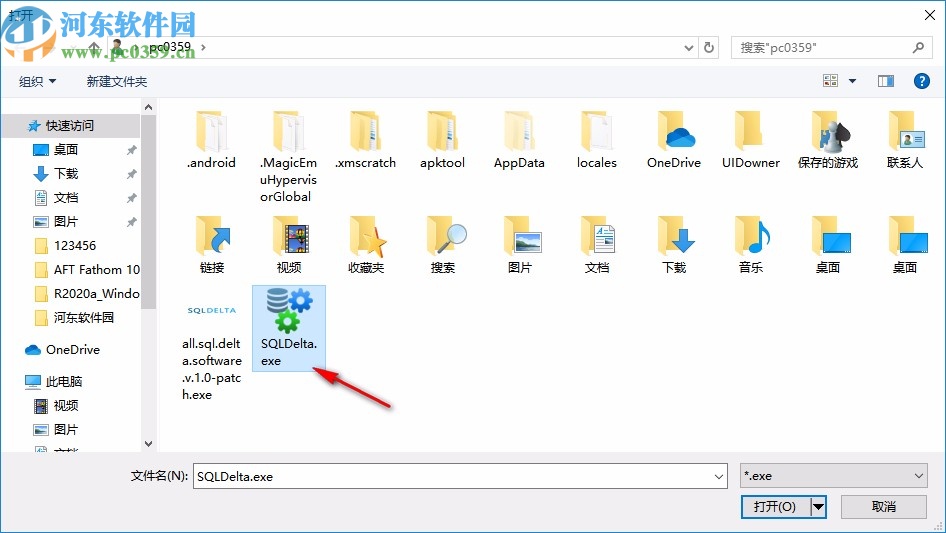Click the 文件名 input field
Image resolution: width=946 pixels, height=533 pixels.
[452, 476]
